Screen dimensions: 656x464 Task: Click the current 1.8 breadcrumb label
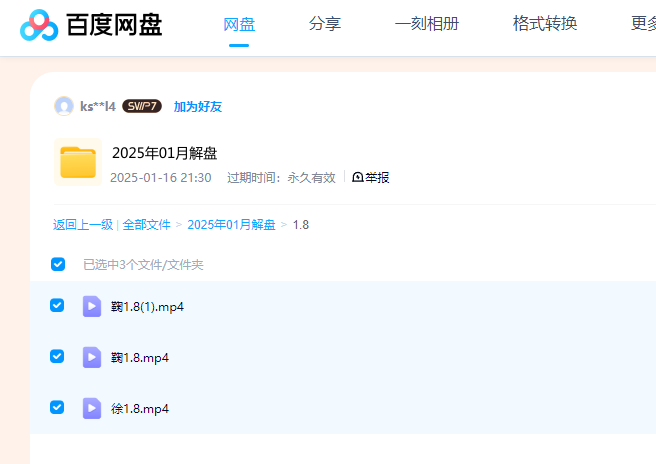tap(301, 225)
